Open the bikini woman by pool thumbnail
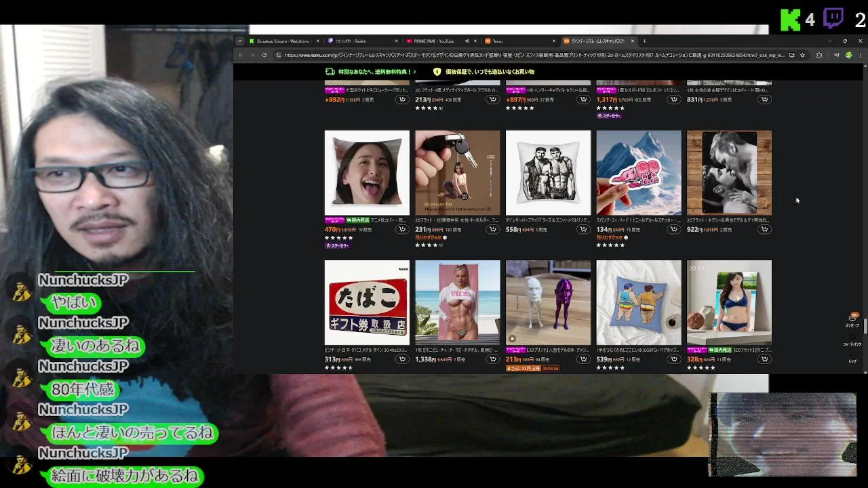The width and height of the screenshot is (868, 488). point(729,302)
